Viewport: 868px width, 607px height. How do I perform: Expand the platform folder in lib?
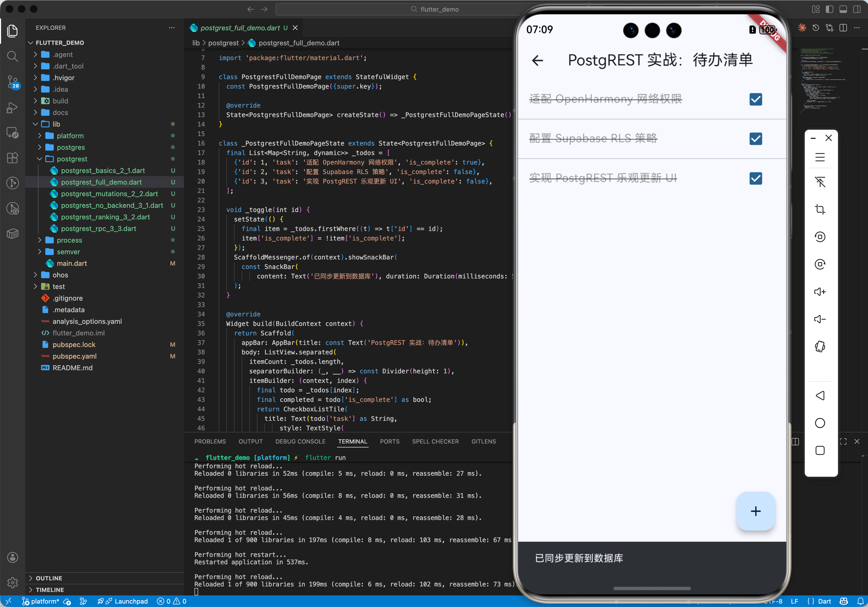70,136
